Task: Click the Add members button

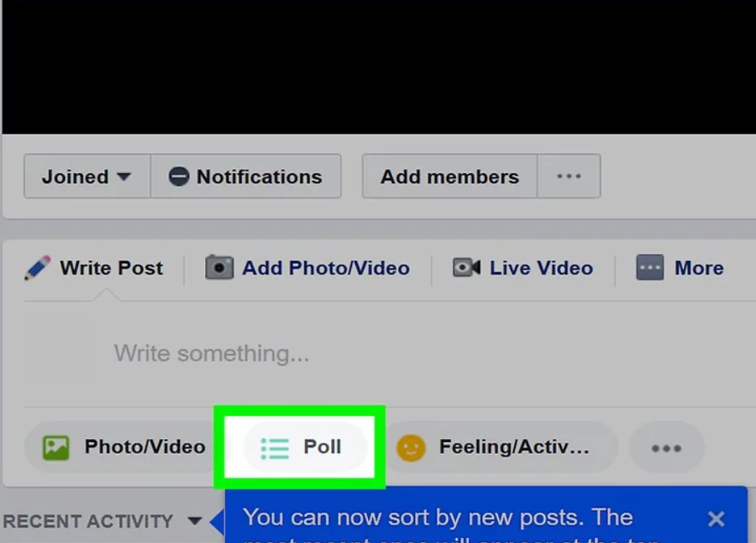Action: click(x=450, y=177)
